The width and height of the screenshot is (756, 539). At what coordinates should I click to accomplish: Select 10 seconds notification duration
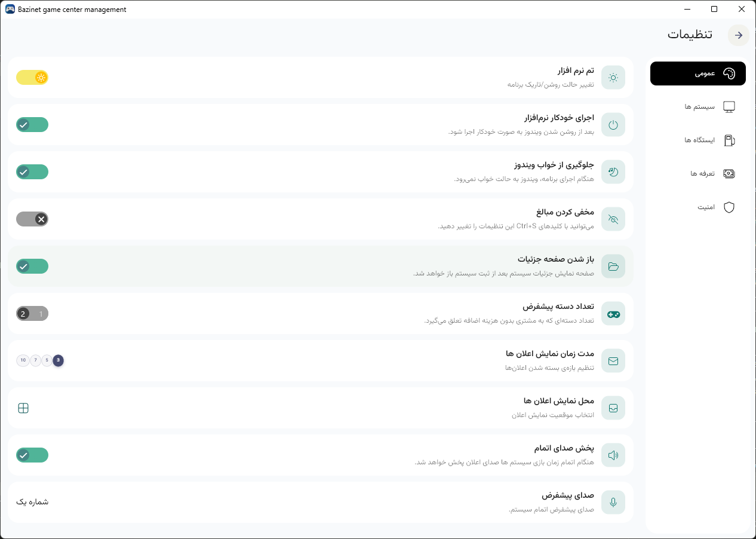(x=23, y=360)
